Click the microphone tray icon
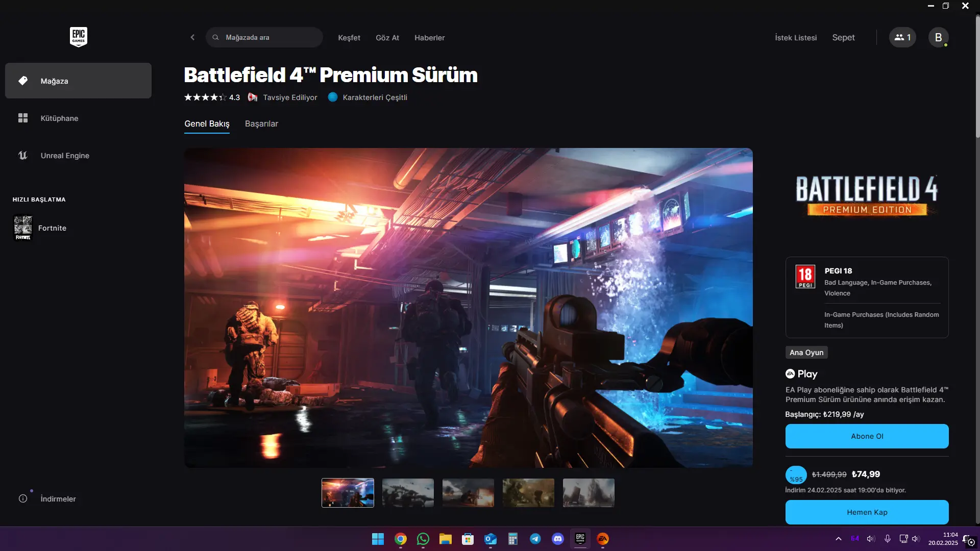980x551 pixels. pyautogui.click(x=888, y=539)
